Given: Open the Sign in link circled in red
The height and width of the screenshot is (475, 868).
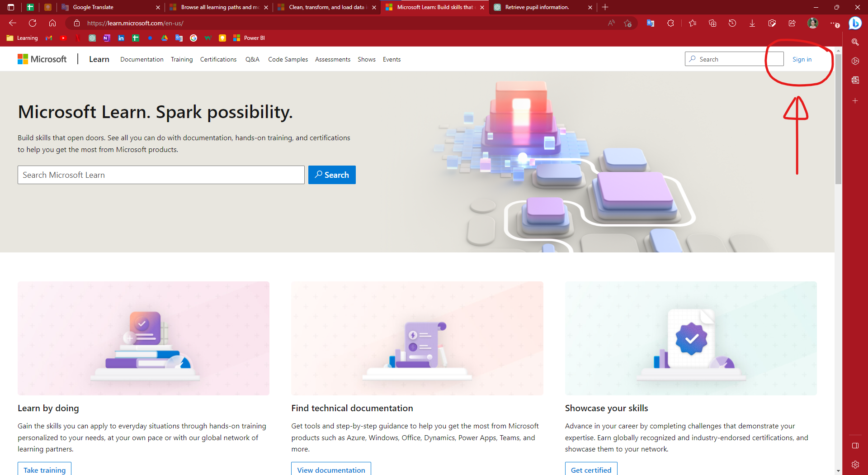Looking at the screenshot, I should 802,59.
